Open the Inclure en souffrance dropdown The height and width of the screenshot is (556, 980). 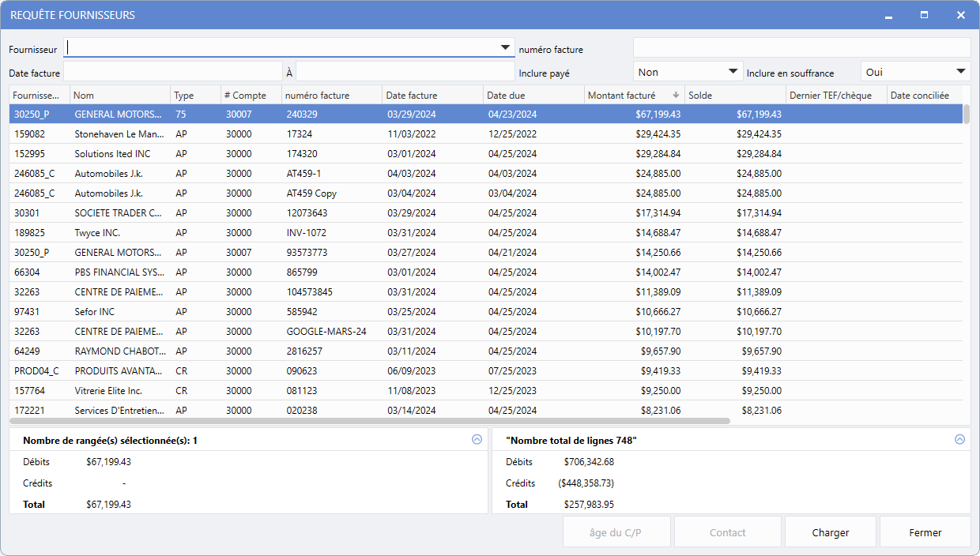(x=915, y=72)
